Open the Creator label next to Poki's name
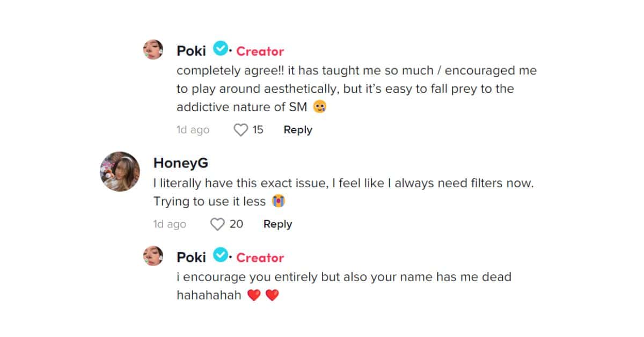The width and height of the screenshot is (644, 337). pos(260,51)
